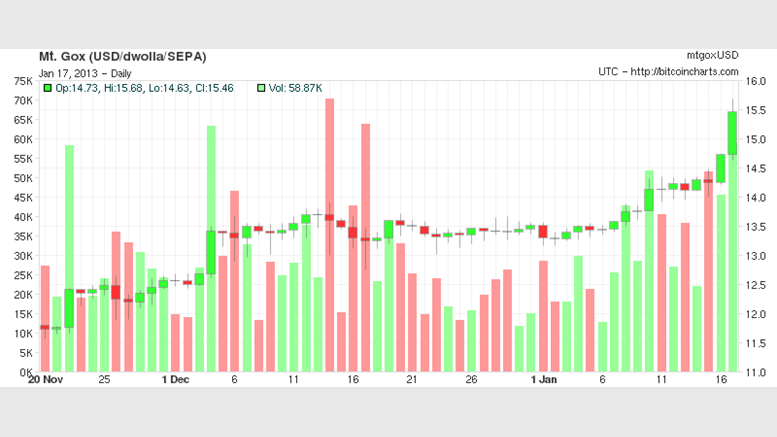Click the '10K' volume axis label
This screenshot has width=777, height=437.
(x=23, y=333)
